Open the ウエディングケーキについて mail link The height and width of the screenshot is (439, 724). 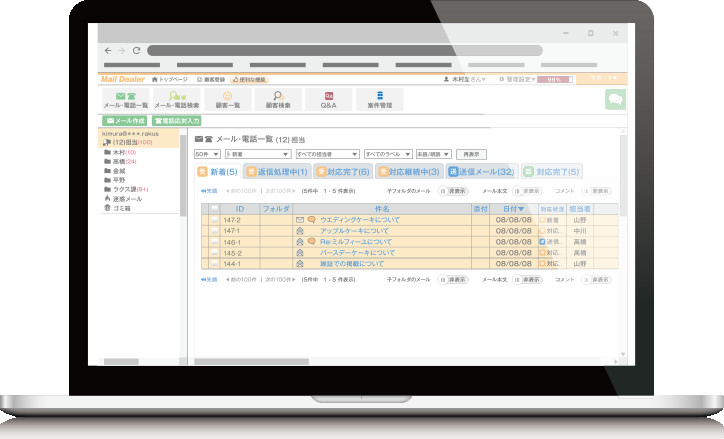pyautogui.click(x=359, y=218)
